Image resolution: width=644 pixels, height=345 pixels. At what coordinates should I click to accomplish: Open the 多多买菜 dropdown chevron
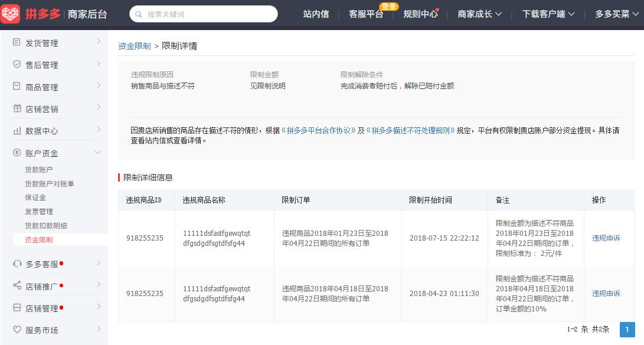614,14
